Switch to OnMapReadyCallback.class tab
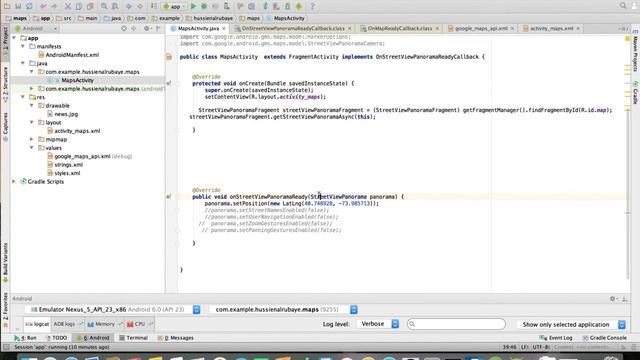 399,29
